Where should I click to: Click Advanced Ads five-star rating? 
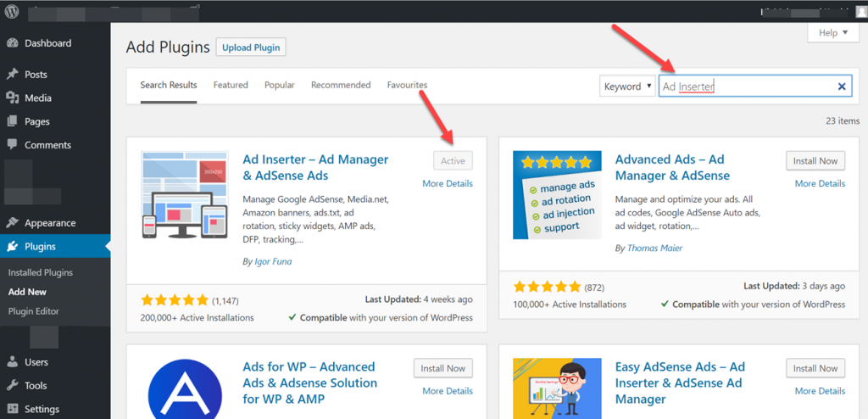click(x=547, y=287)
